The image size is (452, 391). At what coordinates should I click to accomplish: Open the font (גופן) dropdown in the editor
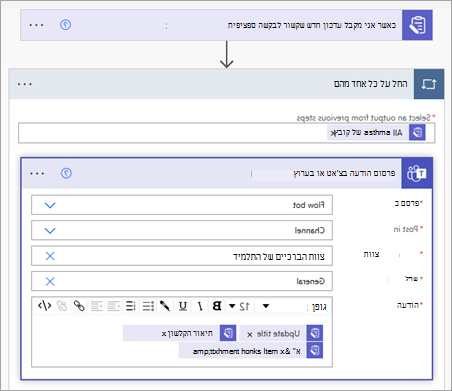click(x=266, y=306)
